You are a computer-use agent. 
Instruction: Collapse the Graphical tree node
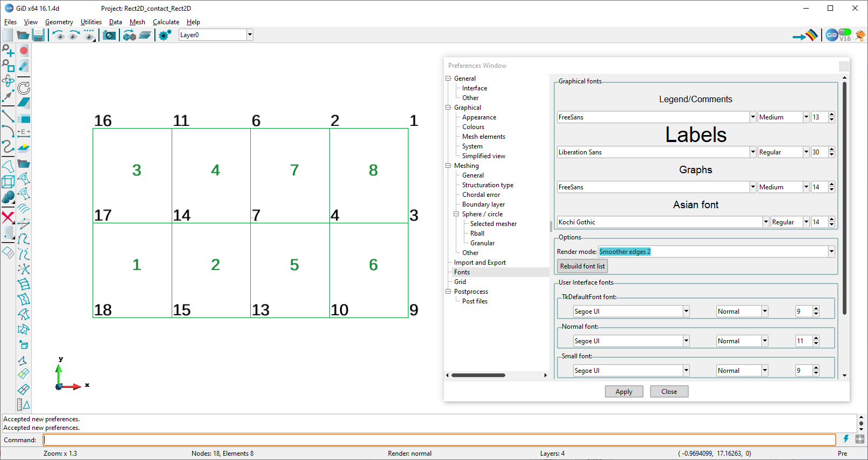448,108
